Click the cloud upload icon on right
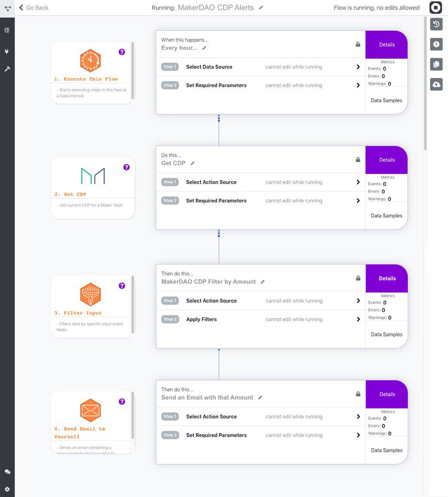 pyautogui.click(x=436, y=84)
